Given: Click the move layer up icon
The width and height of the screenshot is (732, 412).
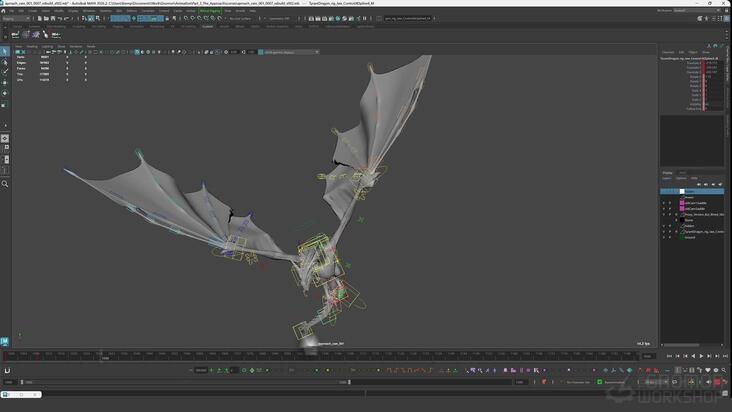Looking at the screenshot, I should coord(699,184).
